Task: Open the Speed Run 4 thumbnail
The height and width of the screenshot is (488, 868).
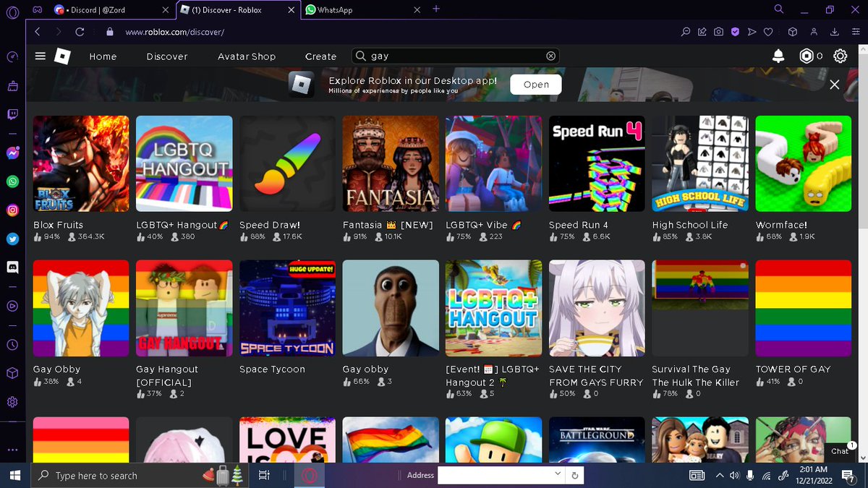Action: click(x=597, y=163)
